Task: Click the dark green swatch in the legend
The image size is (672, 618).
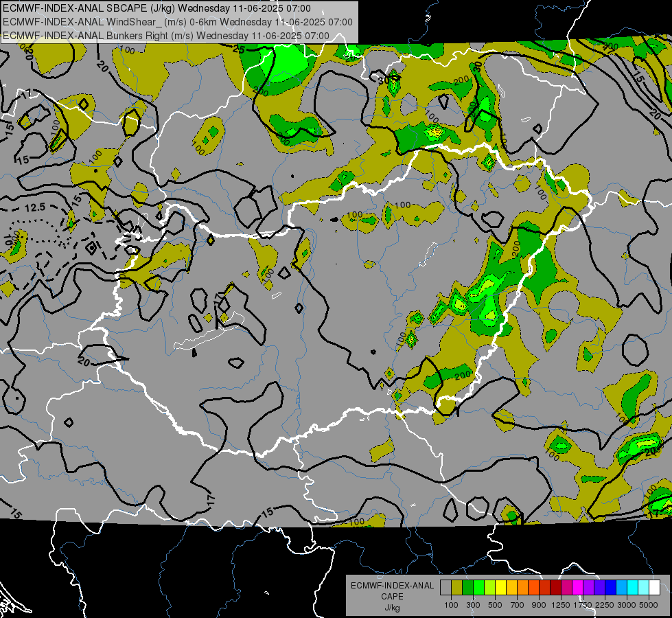Action: coord(467,588)
